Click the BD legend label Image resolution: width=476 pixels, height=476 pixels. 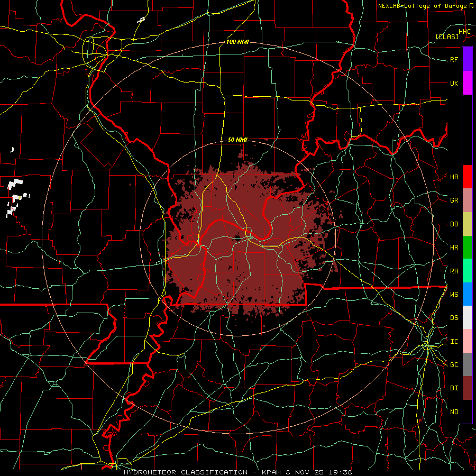coord(454,224)
